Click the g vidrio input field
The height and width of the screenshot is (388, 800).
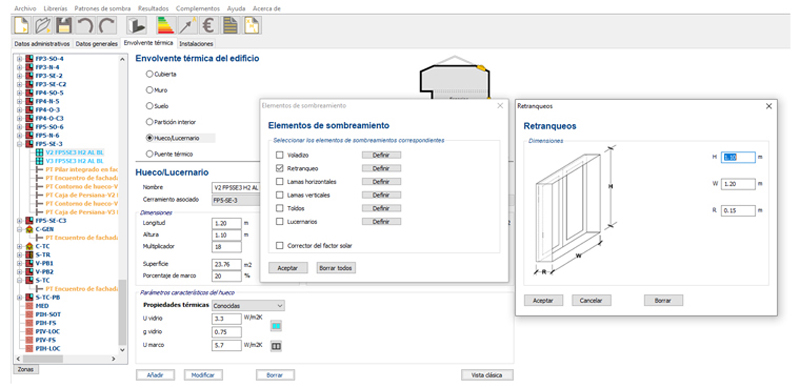[227, 332]
